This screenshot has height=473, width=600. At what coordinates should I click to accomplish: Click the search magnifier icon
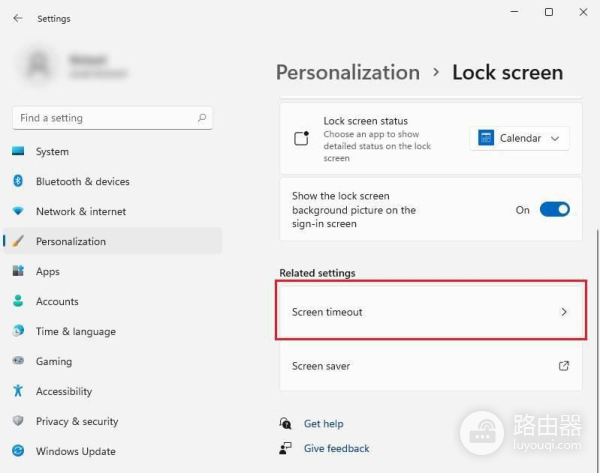[203, 118]
